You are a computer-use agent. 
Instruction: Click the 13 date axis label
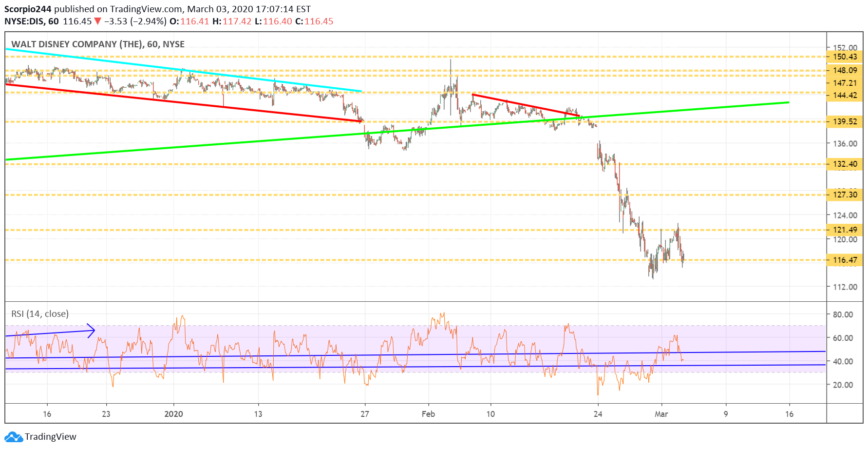pos(258,414)
